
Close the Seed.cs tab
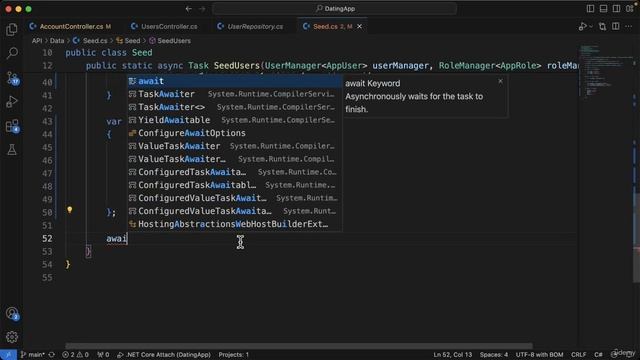coord(360,27)
